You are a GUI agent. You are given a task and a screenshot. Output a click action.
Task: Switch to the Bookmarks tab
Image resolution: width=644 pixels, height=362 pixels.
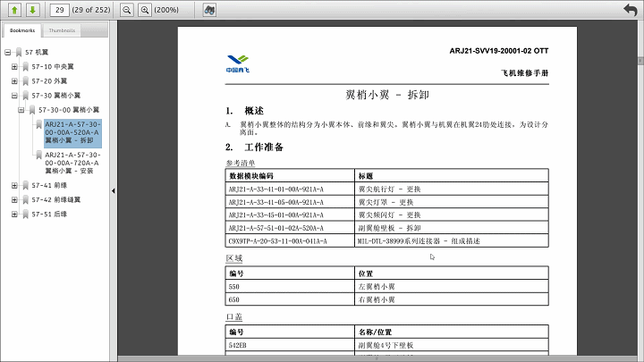(22, 30)
